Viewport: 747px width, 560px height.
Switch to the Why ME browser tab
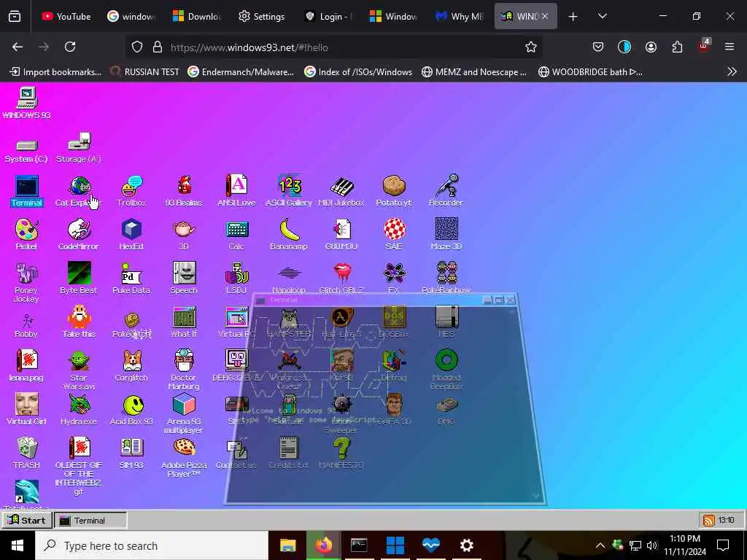point(460,16)
